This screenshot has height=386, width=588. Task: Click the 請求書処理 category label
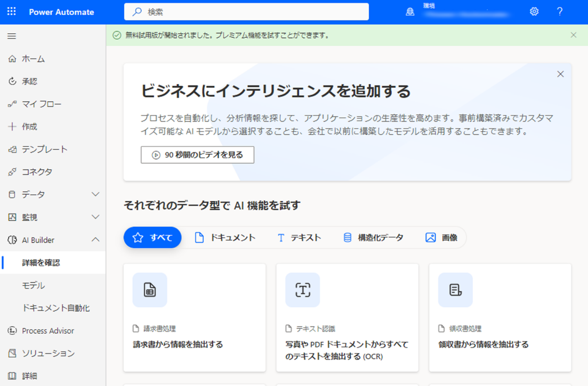pyautogui.click(x=159, y=329)
